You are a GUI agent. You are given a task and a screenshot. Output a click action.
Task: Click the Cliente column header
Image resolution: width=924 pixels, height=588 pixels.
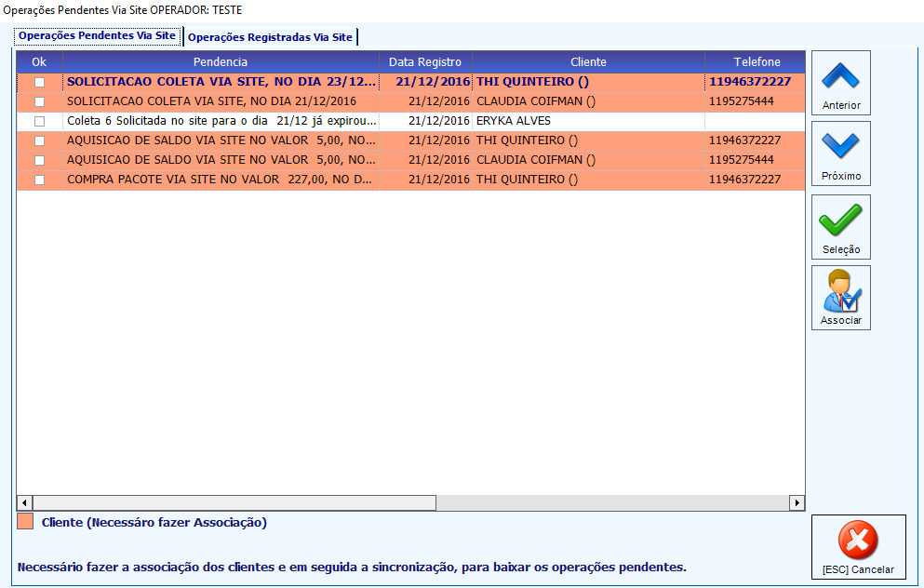click(588, 61)
